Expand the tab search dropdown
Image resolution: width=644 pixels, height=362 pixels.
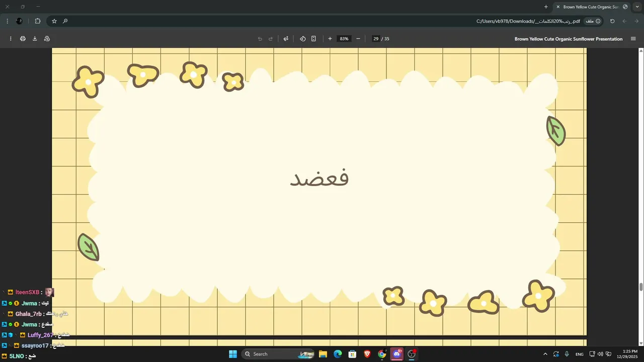click(x=637, y=7)
